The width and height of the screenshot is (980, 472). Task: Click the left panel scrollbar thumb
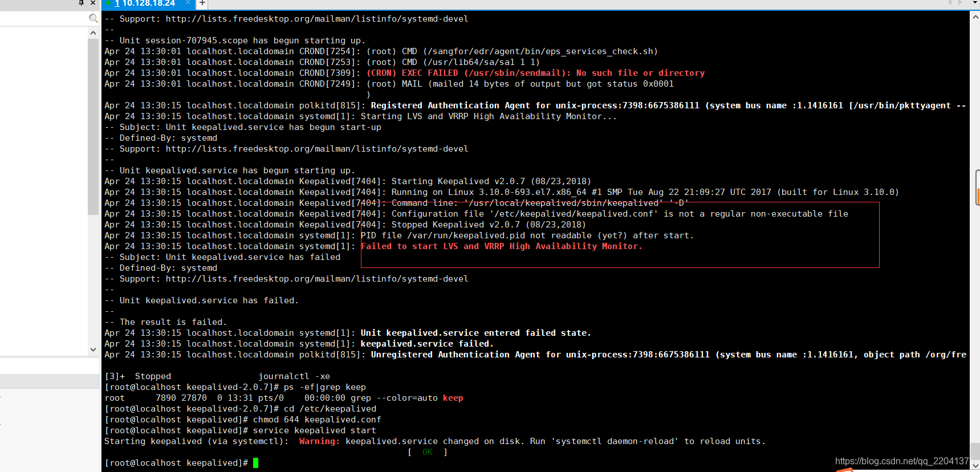pos(93,127)
